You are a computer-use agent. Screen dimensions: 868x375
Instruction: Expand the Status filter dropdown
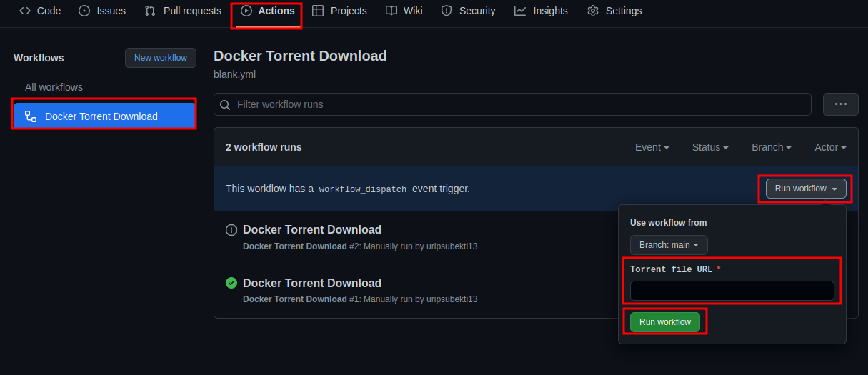(710, 147)
